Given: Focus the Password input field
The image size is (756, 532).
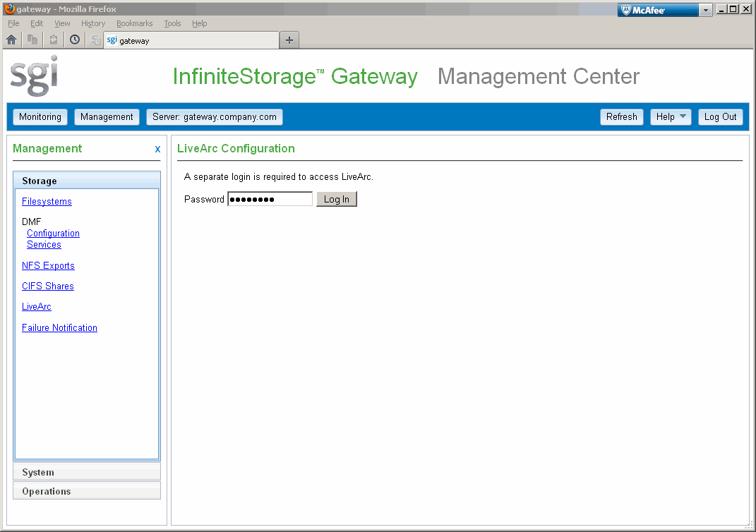Looking at the screenshot, I should tap(270, 199).
